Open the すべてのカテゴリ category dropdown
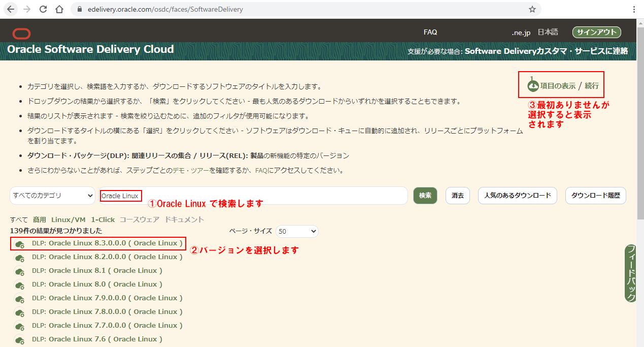The height and width of the screenshot is (347, 644). pyautogui.click(x=52, y=196)
